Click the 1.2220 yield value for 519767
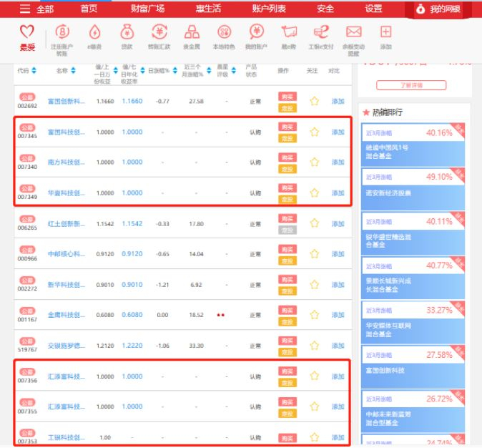 (x=132, y=346)
